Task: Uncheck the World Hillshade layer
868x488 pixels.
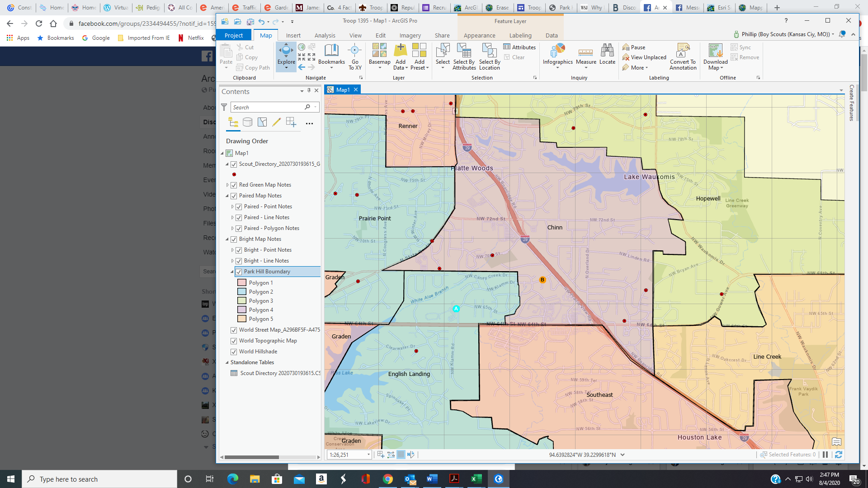Action: (234, 352)
